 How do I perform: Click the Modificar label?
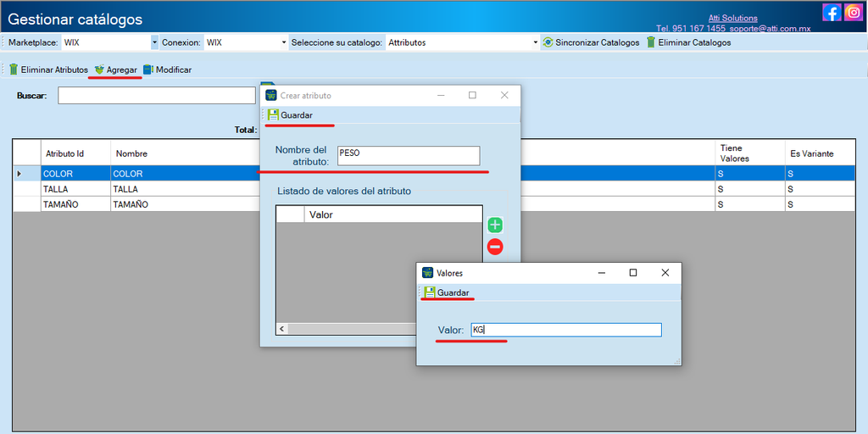coord(174,70)
